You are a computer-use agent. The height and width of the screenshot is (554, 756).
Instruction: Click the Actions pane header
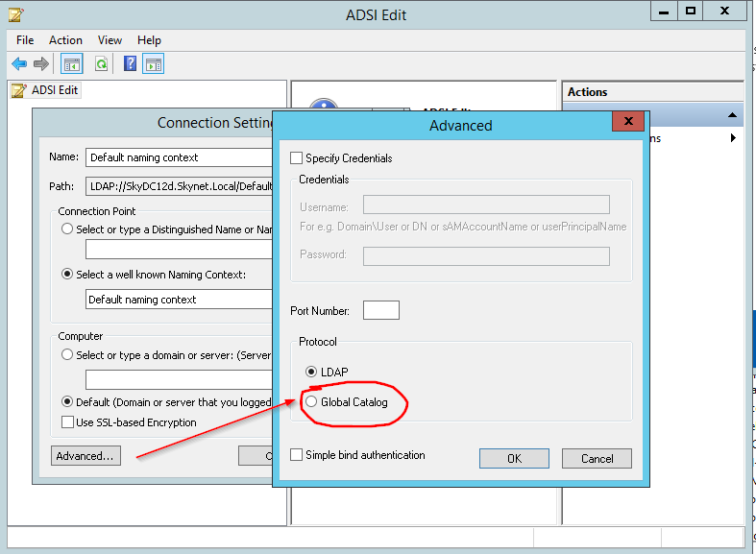click(x=653, y=92)
